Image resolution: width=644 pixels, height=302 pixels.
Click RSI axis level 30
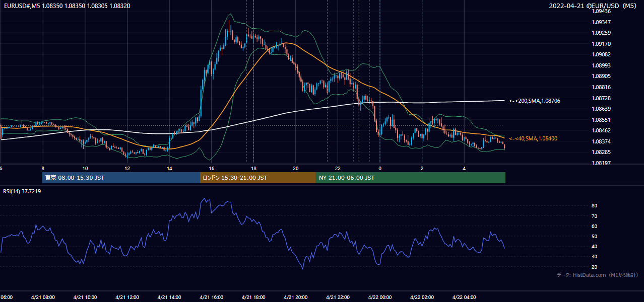595,257
